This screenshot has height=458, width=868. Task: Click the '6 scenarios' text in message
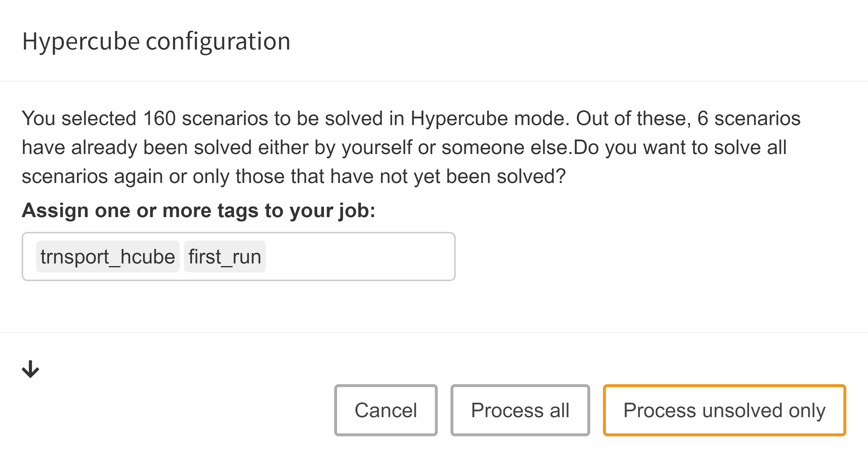[x=749, y=118]
